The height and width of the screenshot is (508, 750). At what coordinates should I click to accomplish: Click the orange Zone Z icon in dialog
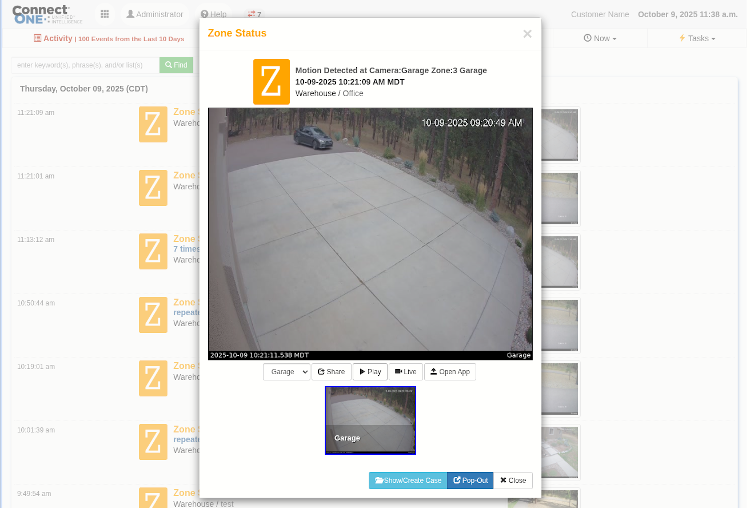[271, 82]
